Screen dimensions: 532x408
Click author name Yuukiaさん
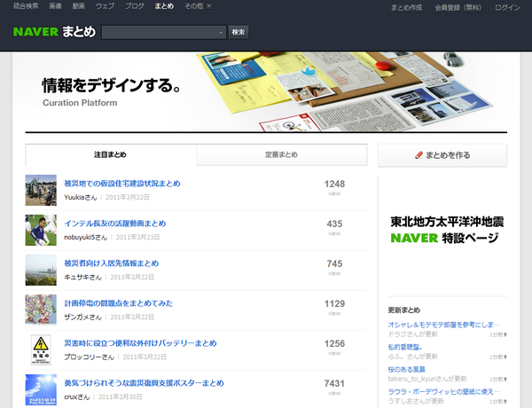tap(81, 197)
